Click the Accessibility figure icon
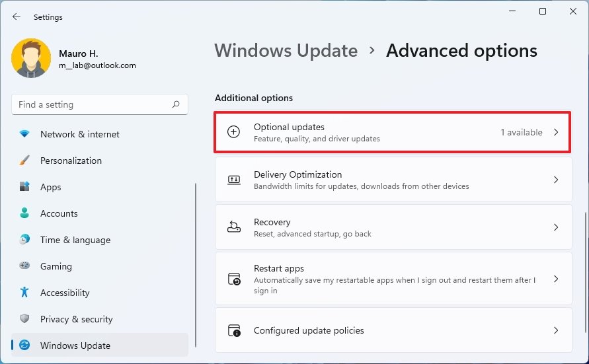This screenshot has width=589, height=364. click(24, 292)
